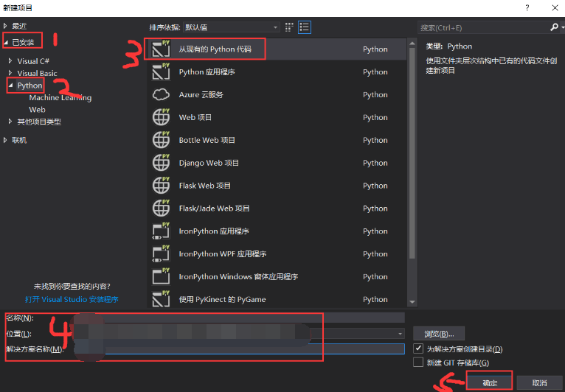Click the search magnifier icon

(554, 27)
